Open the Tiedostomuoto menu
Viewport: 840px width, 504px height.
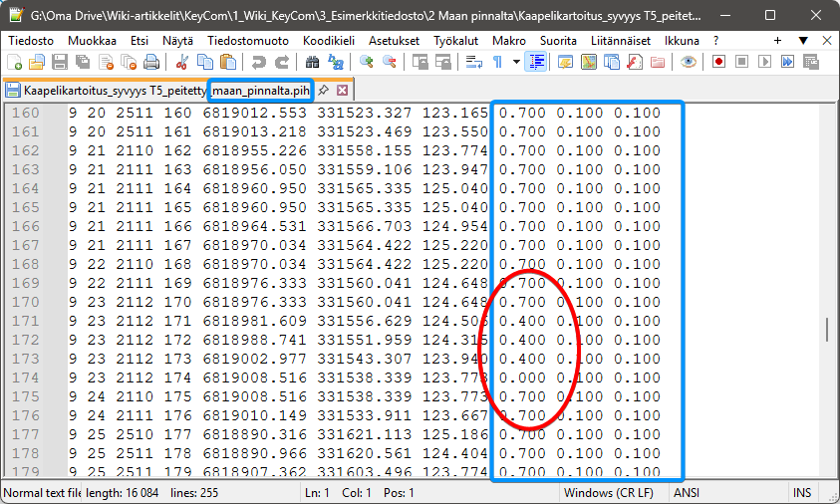coord(248,40)
